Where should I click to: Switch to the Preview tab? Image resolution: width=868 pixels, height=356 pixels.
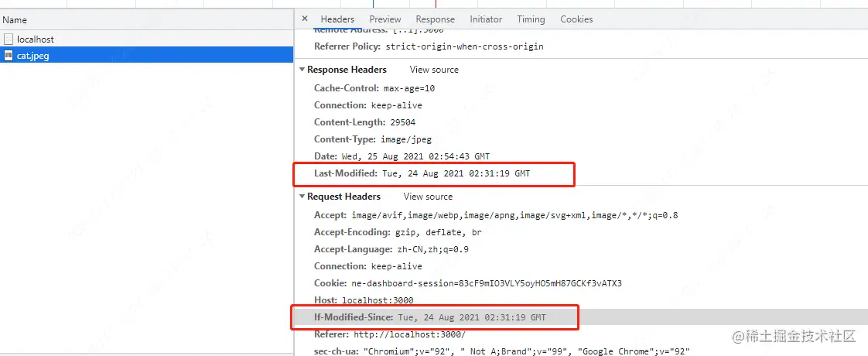click(385, 19)
